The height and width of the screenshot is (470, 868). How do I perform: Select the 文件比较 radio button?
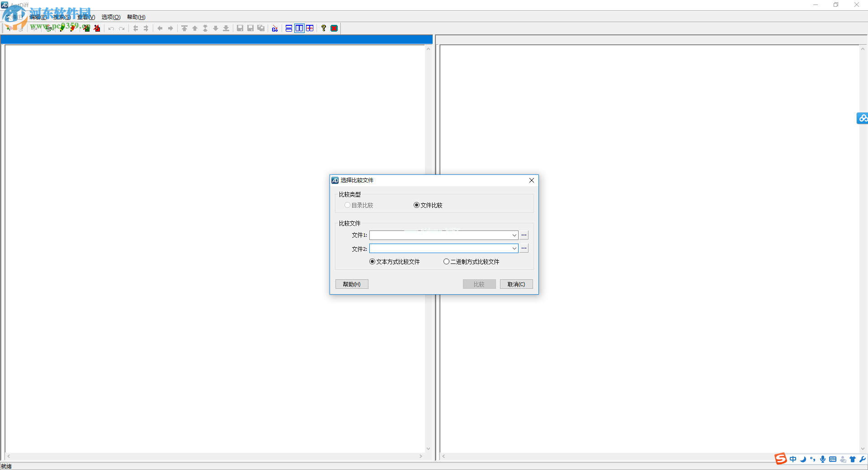pos(416,205)
